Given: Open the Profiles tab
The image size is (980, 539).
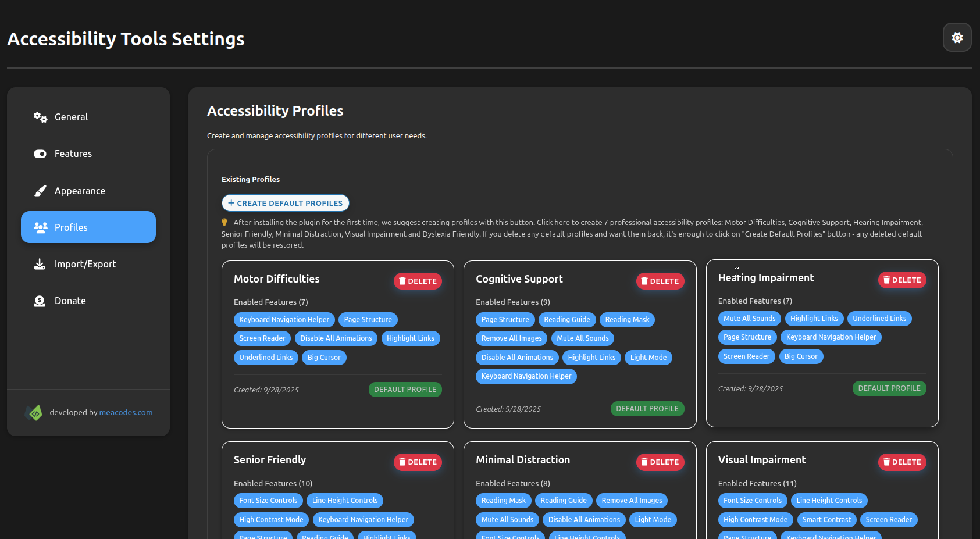Looking at the screenshot, I should (88, 227).
